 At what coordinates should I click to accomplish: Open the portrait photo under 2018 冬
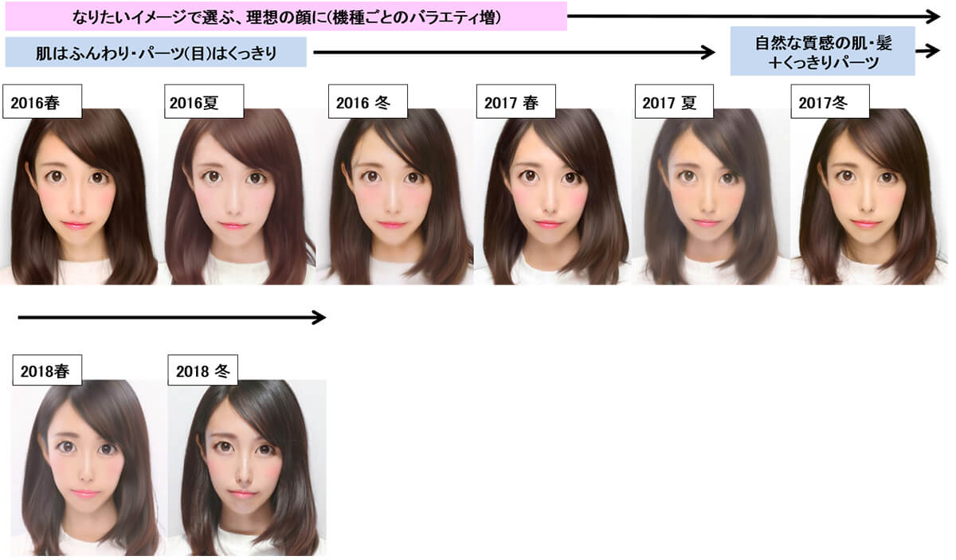(x=247, y=470)
